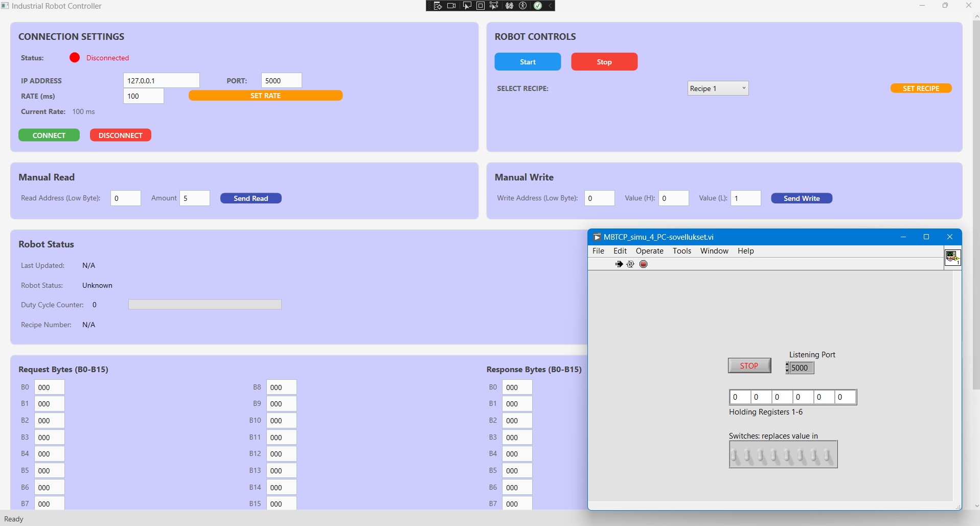Open the Recipe 1 dropdown
Screen dimensions: 980x526
[x=718, y=88]
